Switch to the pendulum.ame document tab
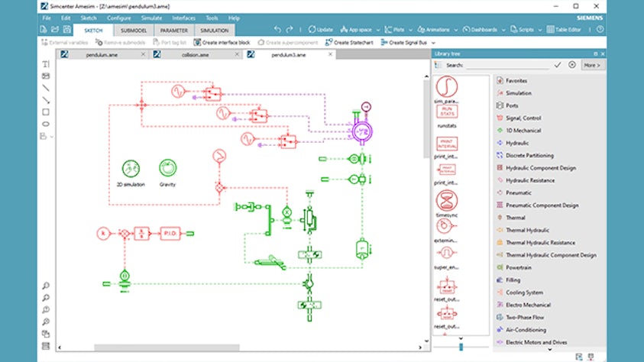 coord(102,54)
